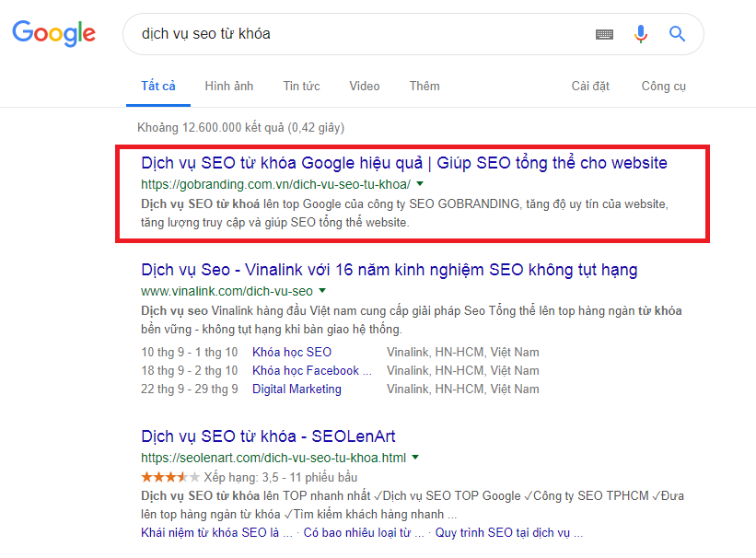The height and width of the screenshot is (558, 756).
Task: Open the gobranding 'Dịch vụ SEO từ khóa Google hiệu quả' result
Action: [404, 163]
